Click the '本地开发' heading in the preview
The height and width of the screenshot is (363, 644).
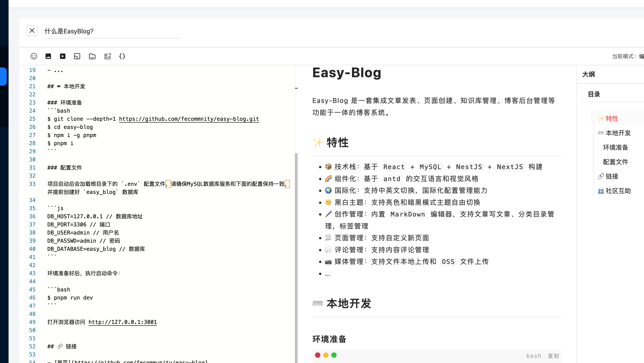[349, 303]
